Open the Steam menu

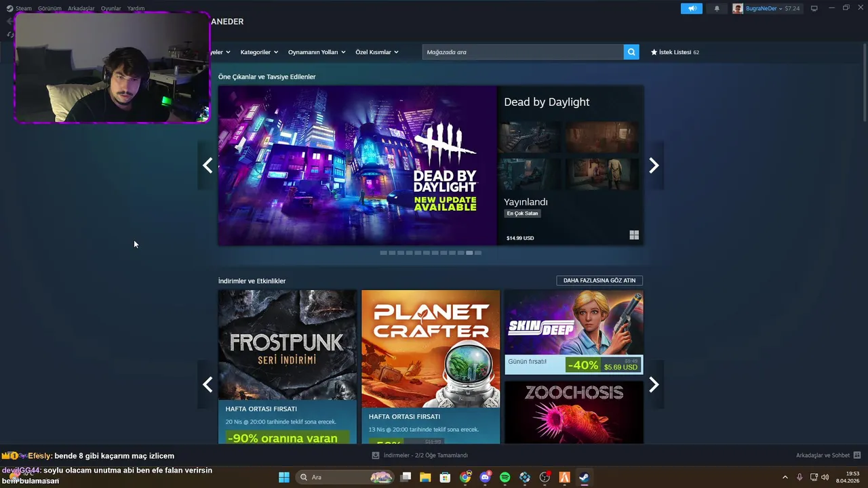click(x=24, y=8)
